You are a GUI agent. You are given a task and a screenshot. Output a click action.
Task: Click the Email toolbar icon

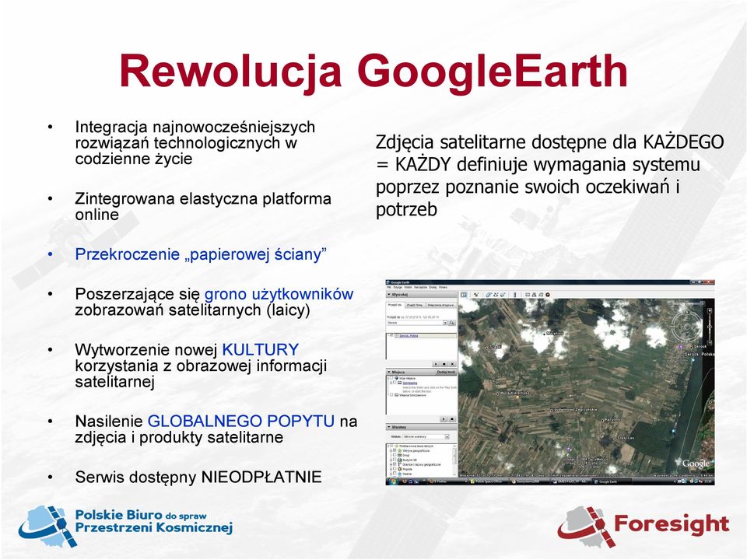[528, 295]
